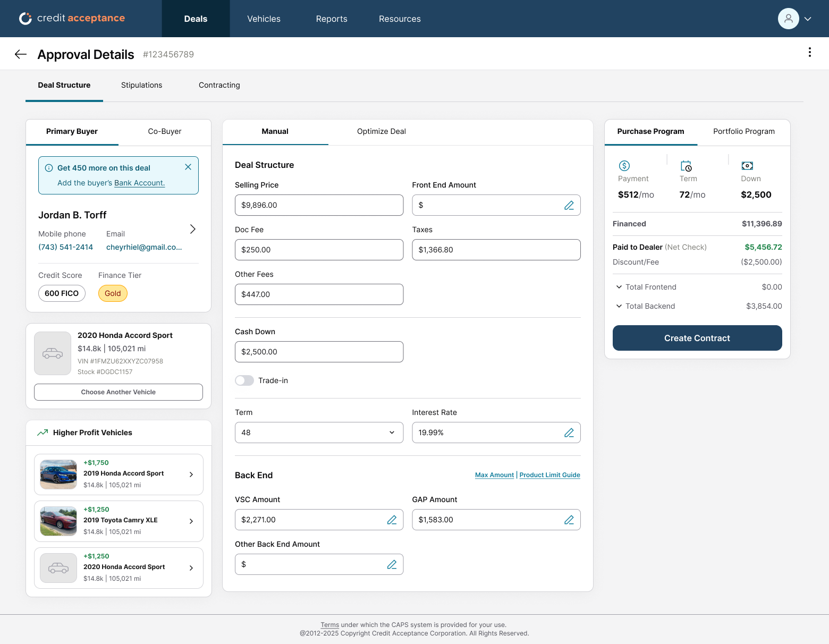Switch to the Contracting tab
Screen dimensions: 829x644
pyautogui.click(x=219, y=85)
